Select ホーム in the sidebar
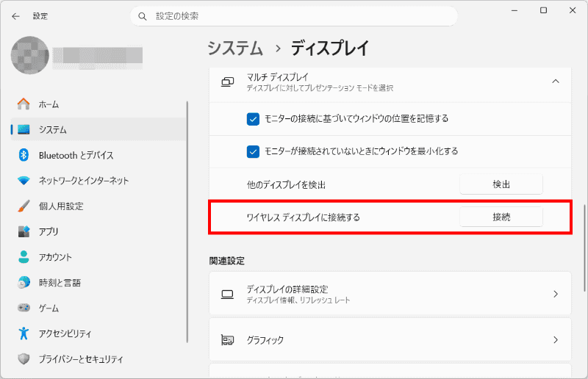588x379 pixels. [x=98, y=104]
